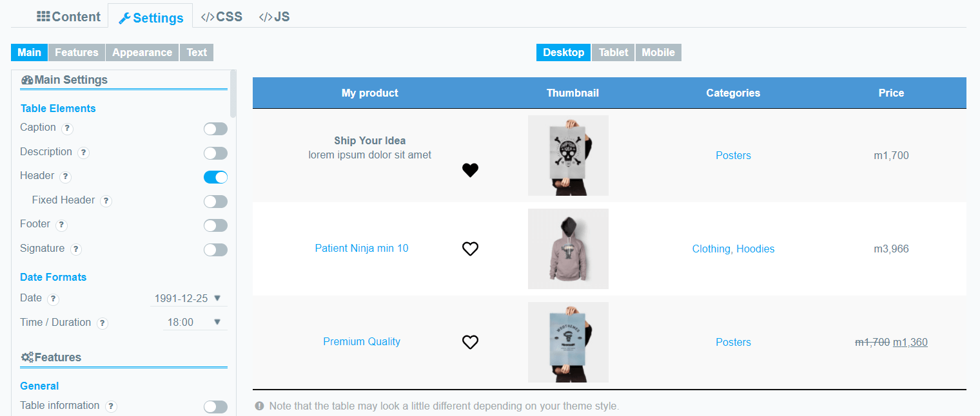Click the hoodie product thumbnail
980x416 pixels.
[568, 249]
